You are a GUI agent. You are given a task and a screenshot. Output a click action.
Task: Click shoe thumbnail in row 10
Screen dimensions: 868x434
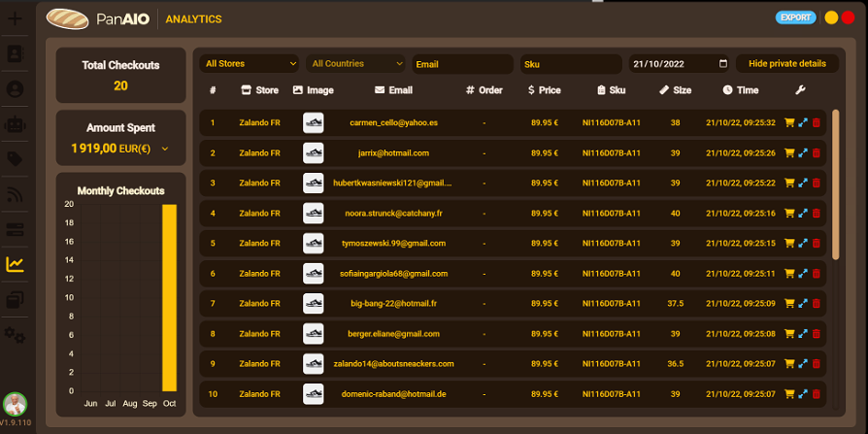tap(314, 394)
